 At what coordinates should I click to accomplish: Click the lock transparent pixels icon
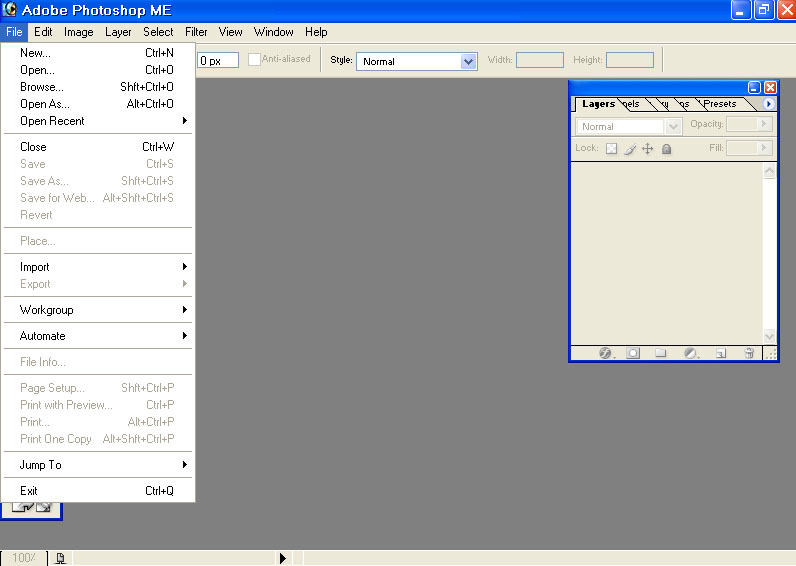point(612,149)
